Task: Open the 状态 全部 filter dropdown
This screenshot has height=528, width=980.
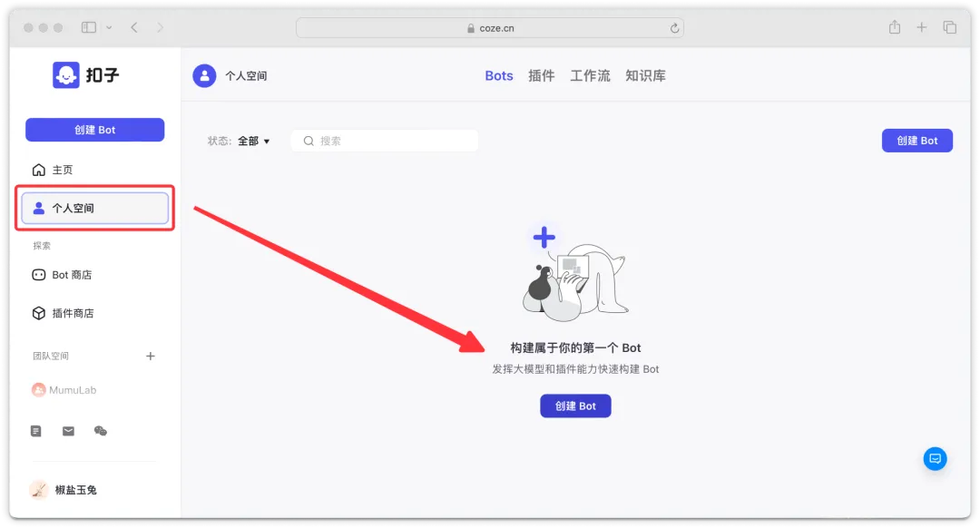Action: 239,142
